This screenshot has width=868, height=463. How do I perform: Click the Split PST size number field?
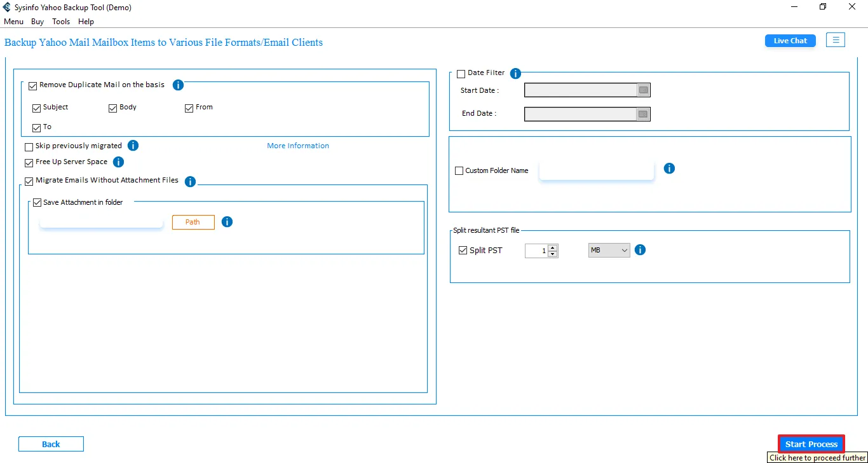click(537, 251)
